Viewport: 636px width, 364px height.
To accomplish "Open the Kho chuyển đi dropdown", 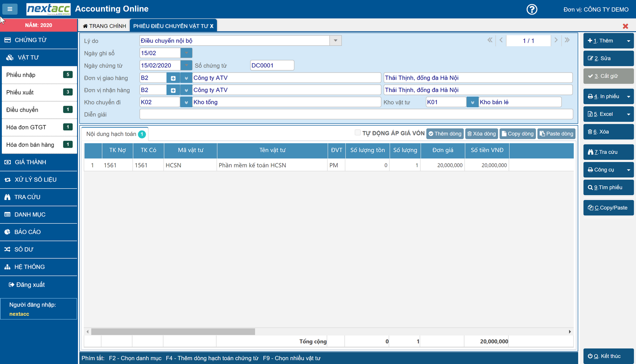I will (186, 102).
